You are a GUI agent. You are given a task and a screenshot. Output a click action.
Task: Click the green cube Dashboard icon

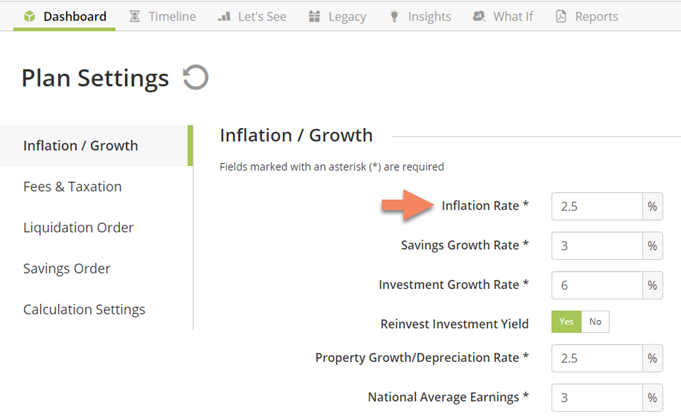click(29, 17)
